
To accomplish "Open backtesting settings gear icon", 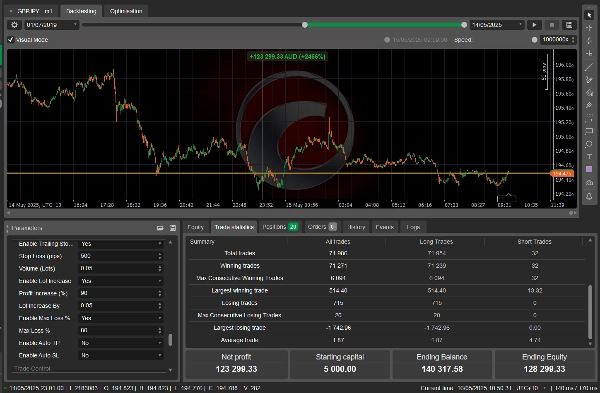I will (x=15, y=25).
